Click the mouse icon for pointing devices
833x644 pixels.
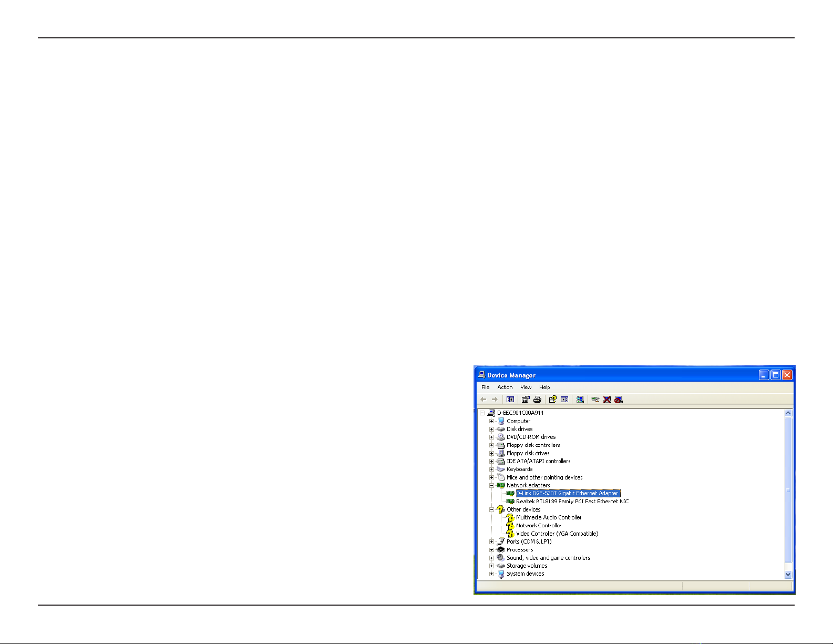pos(501,477)
